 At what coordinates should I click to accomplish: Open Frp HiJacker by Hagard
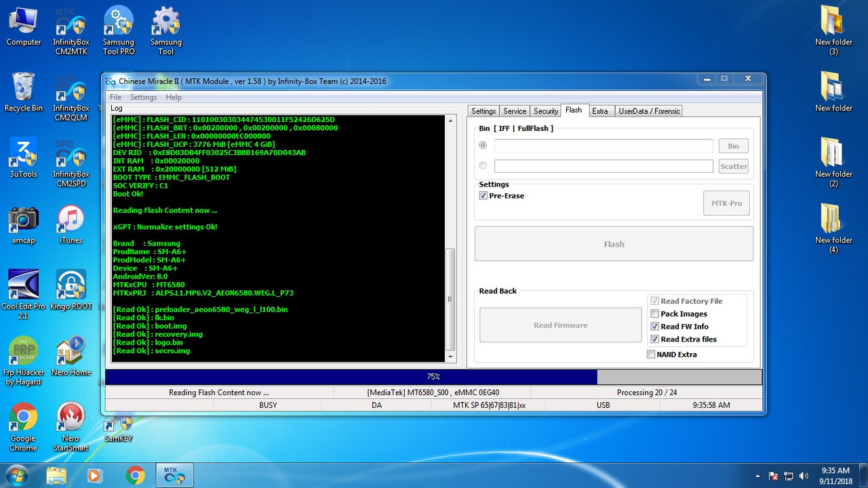(x=24, y=362)
